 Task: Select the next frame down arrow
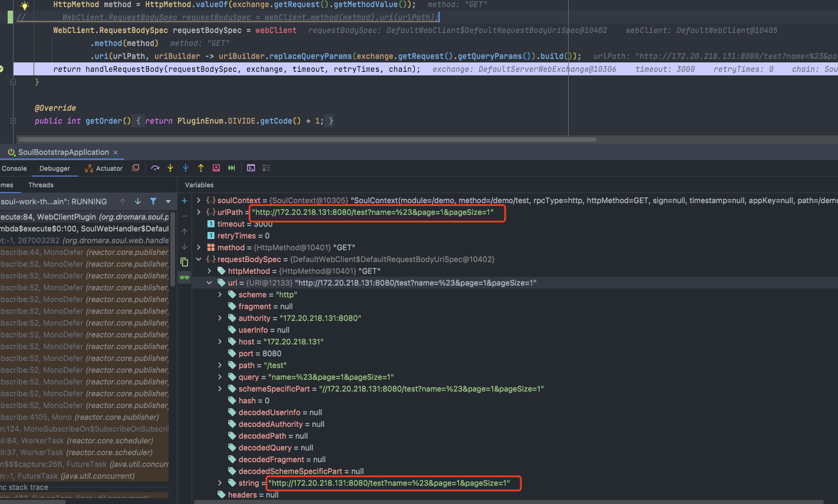tap(138, 201)
